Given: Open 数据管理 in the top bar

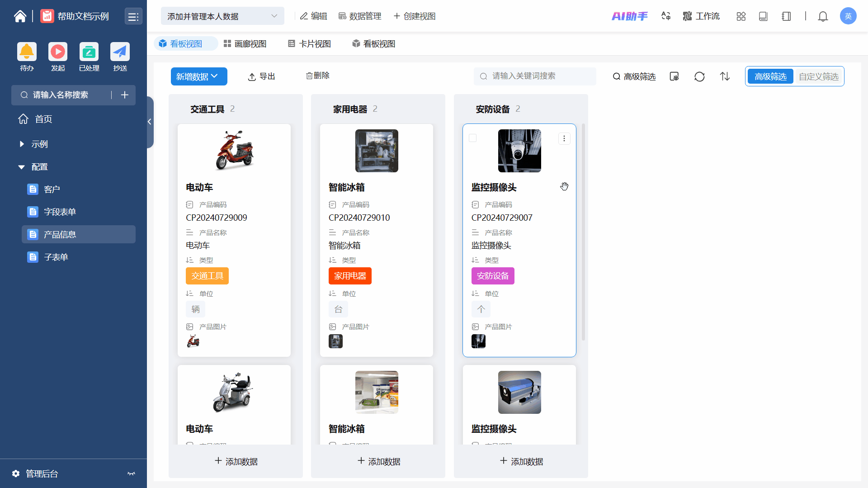Looking at the screenshot, I should (360, 16).
